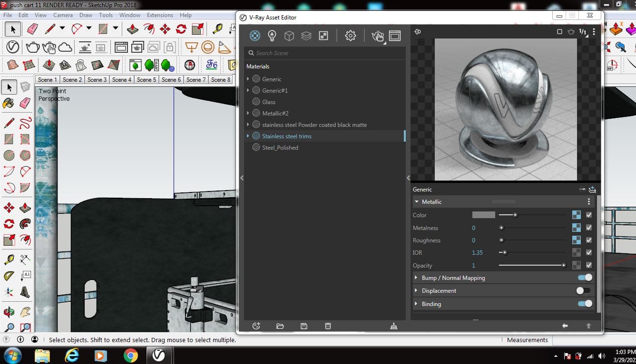Expand the Displacement section
Viewport: 636px width, 364px height.
(416, 290)
